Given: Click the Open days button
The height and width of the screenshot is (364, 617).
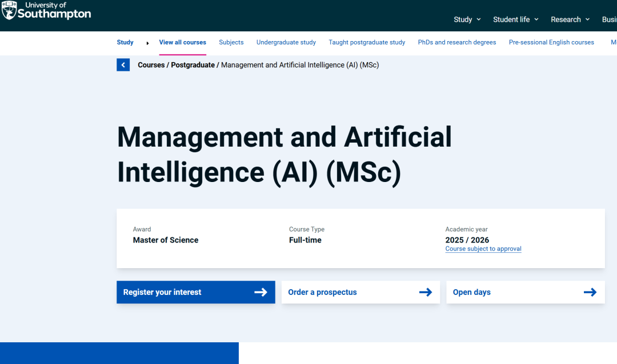Looking at the screenshot, I should 526,292.
